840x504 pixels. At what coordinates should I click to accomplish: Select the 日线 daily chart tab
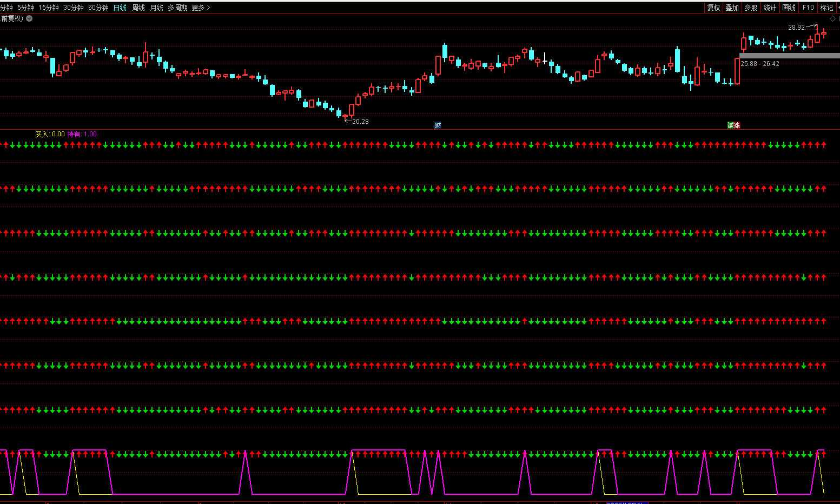pyautogui.click(x=120, y=8)
